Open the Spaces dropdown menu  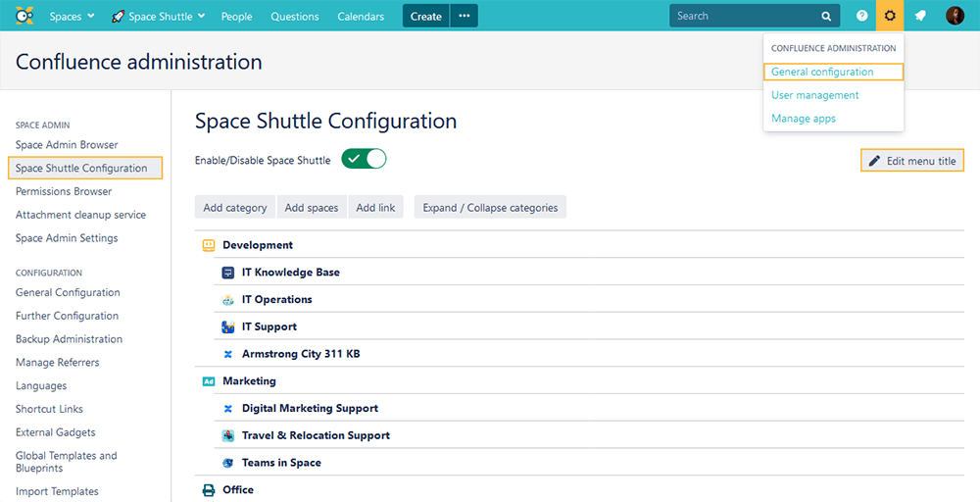[x=72, y=17]
